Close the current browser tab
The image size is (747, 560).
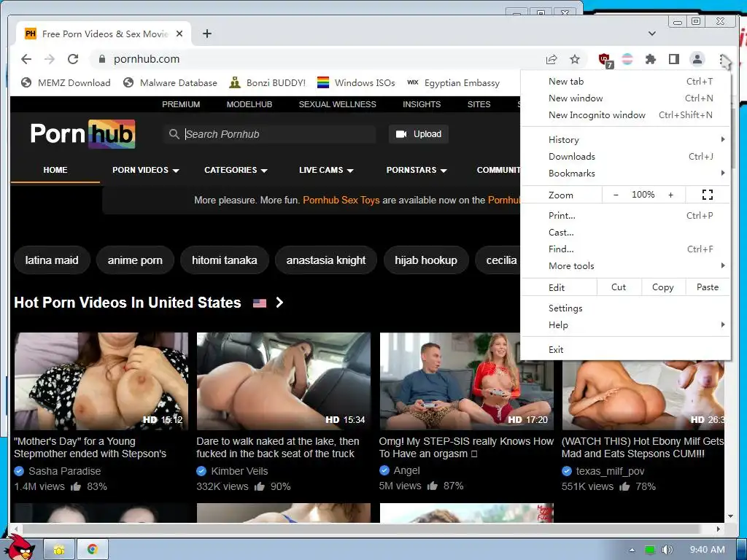coord(179,34)
